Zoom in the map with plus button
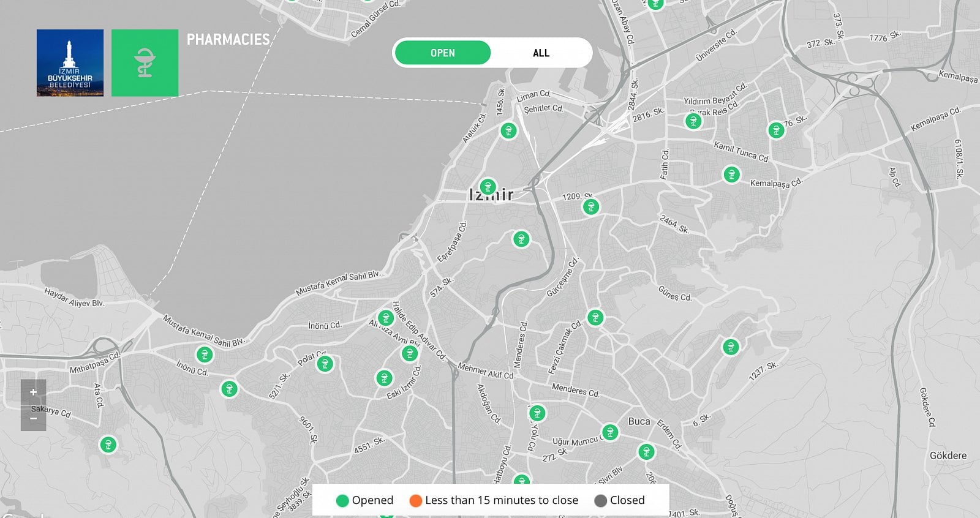 (x=34, y=392)
